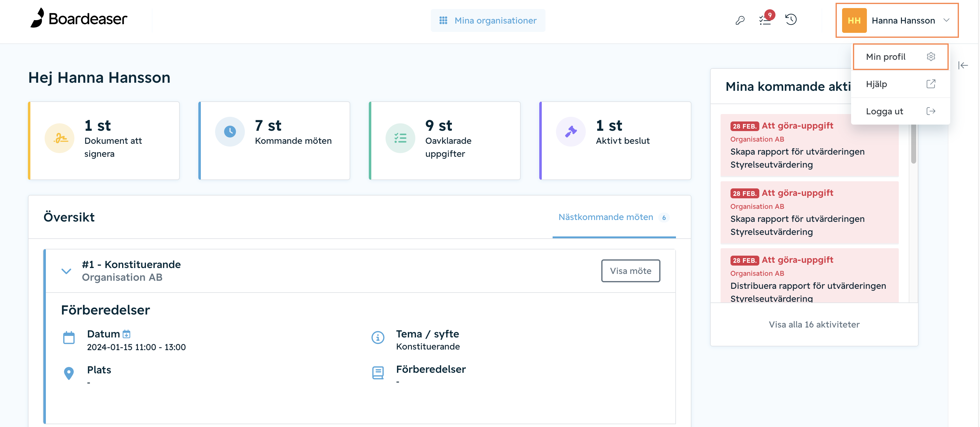Download calendar event icon next to Datum

point(127,334)
